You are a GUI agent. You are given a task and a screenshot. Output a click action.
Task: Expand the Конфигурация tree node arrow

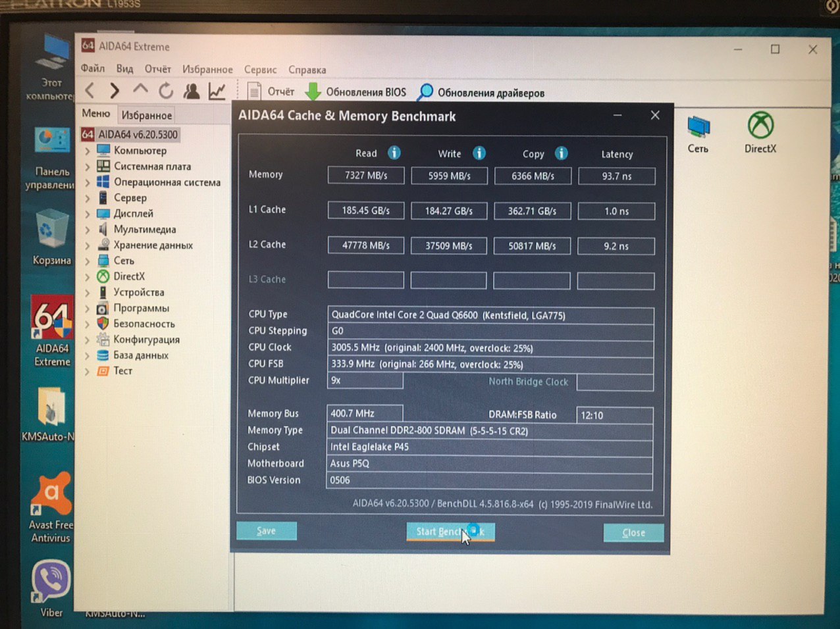point(87,340)
